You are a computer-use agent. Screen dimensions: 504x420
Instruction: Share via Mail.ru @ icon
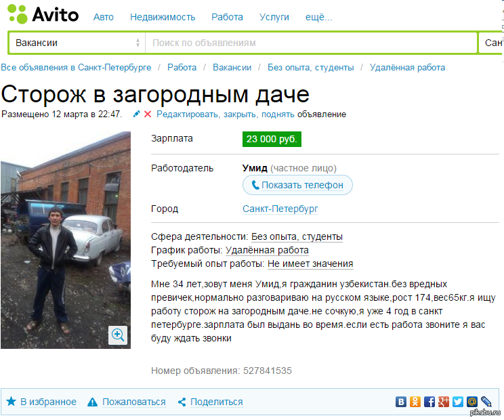pyautogui.click(x=472, y=402)
